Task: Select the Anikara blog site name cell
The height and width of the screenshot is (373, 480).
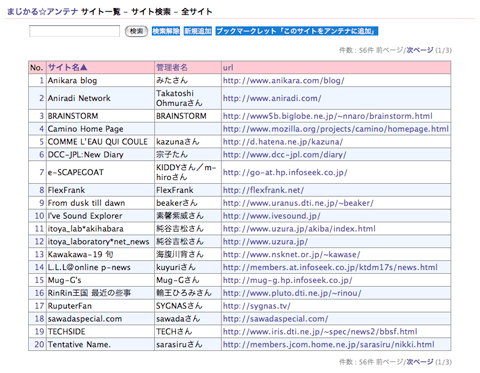Action: pyautogui.click(x=100, y=80)
